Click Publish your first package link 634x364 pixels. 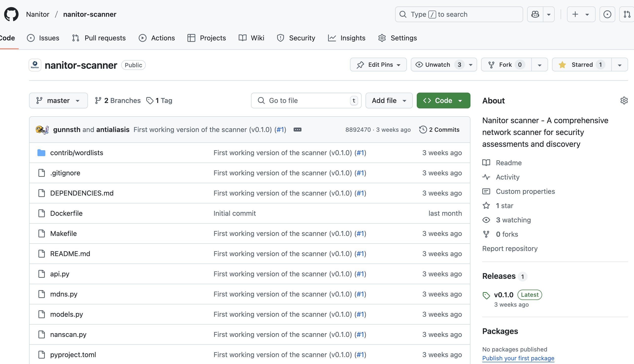(x=518, y=358)
